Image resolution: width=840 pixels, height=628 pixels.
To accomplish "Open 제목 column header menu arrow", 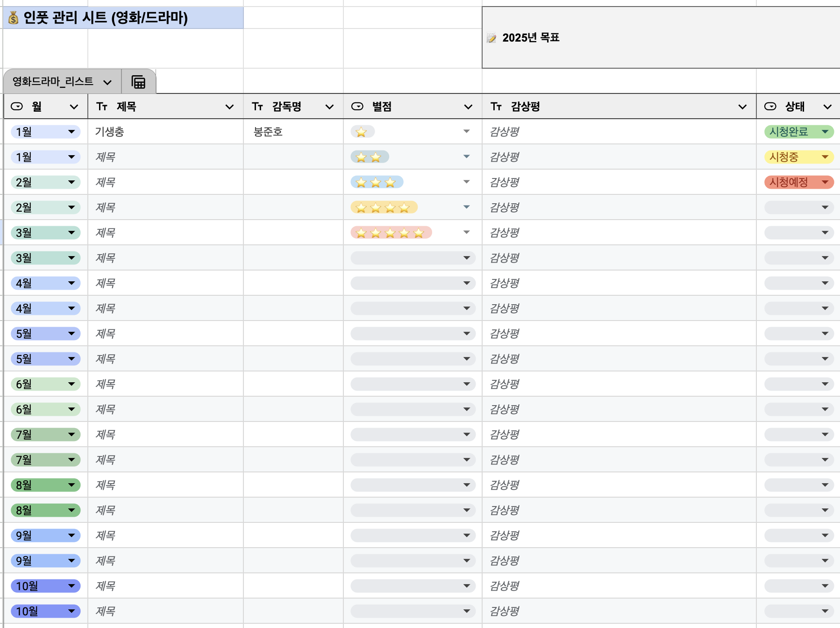I will pos(229,107).
